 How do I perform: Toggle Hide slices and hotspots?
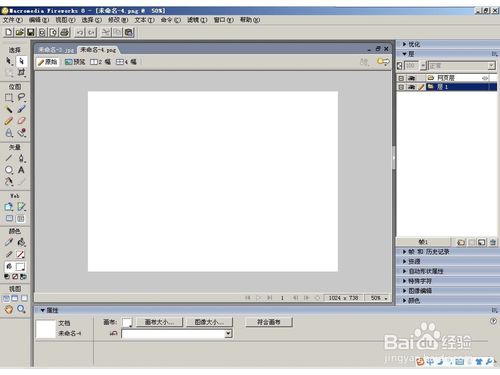point(9,219)
